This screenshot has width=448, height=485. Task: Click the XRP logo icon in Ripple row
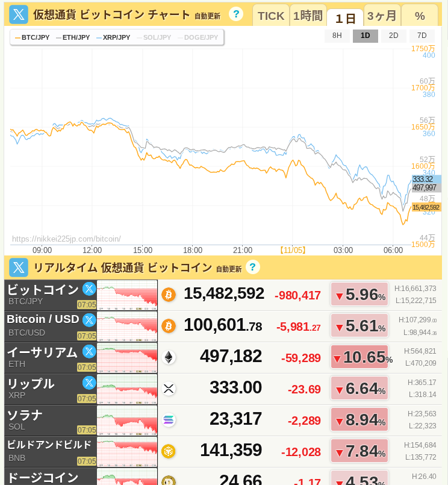click(x=169, y=389)
